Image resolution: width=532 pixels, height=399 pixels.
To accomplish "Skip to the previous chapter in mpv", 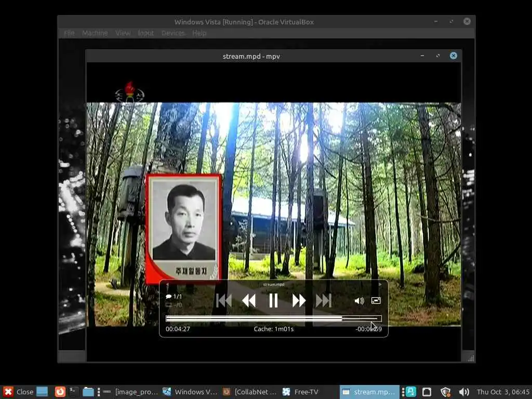I will pos(224,301).
